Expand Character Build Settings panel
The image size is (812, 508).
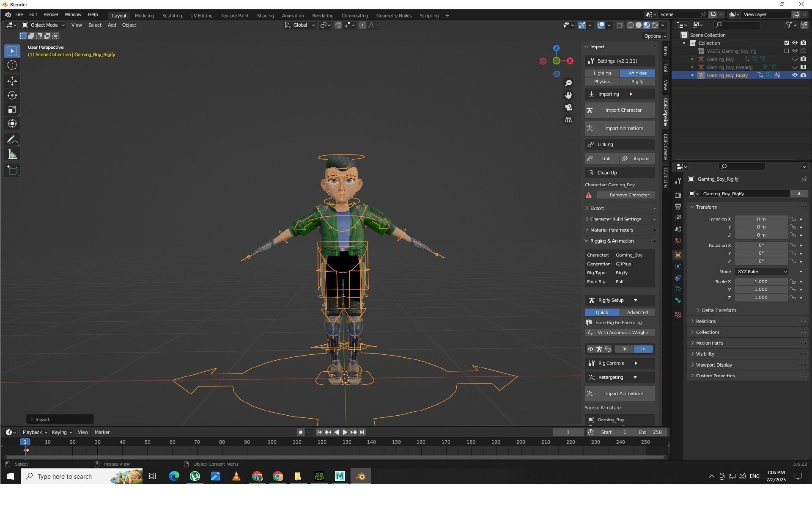coord(615,219)
